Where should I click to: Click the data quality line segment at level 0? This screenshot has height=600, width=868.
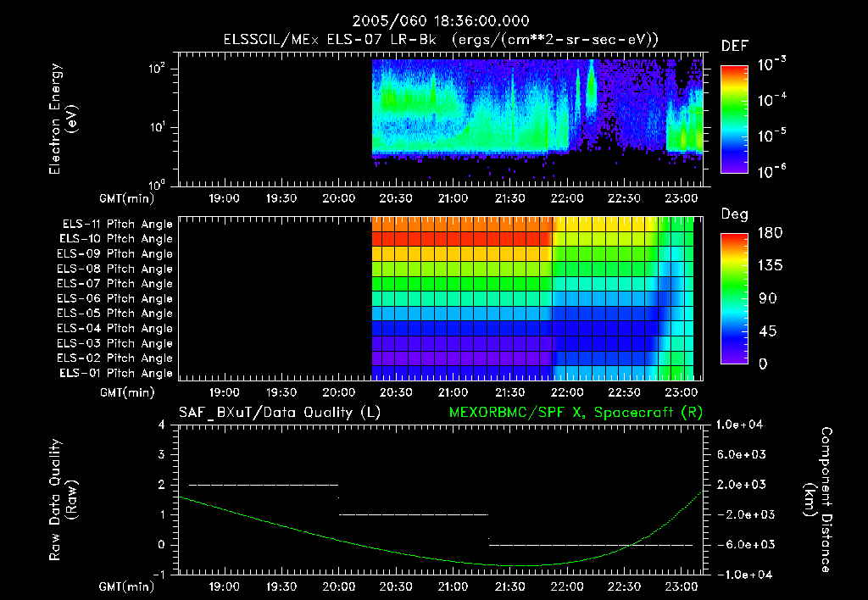(591, 545)
